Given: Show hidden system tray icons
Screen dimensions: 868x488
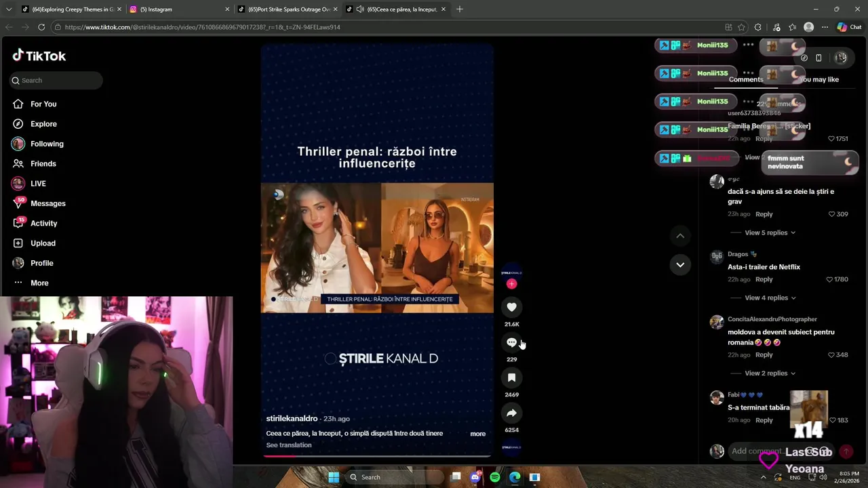Looking at the screenshot, I should click(764, 477).
